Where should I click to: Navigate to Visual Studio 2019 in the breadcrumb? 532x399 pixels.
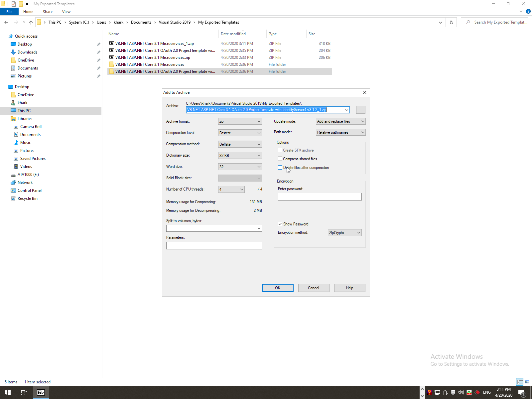click(x=175, y=22)
